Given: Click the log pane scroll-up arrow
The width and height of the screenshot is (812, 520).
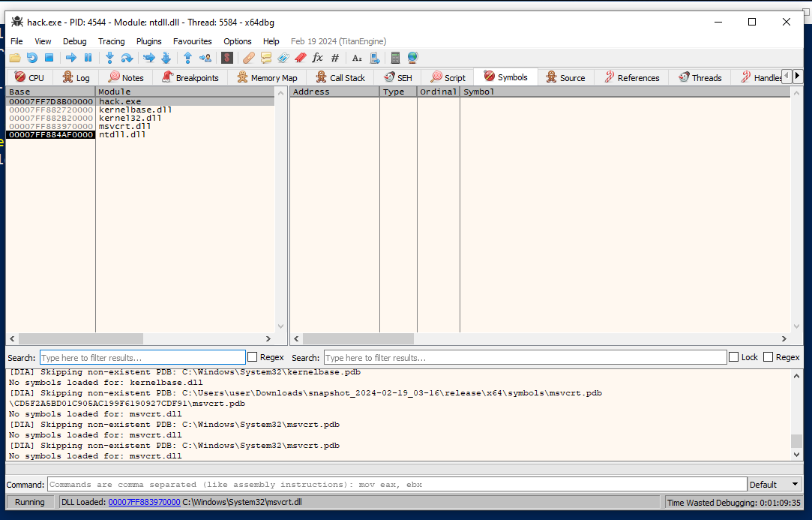Looking at the screenshot, I should pos(796,376).
